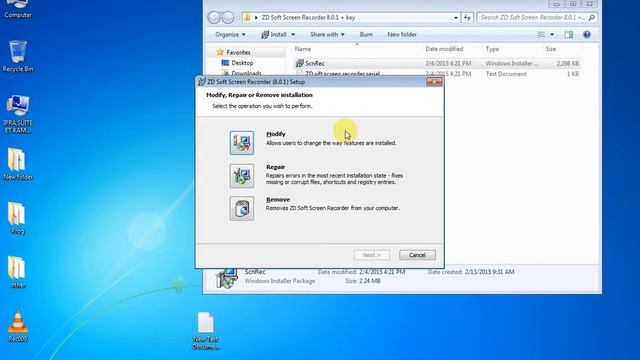Sort by Date modified column
The height and width of the screenshot is (360, 640).
click(444, 49)
